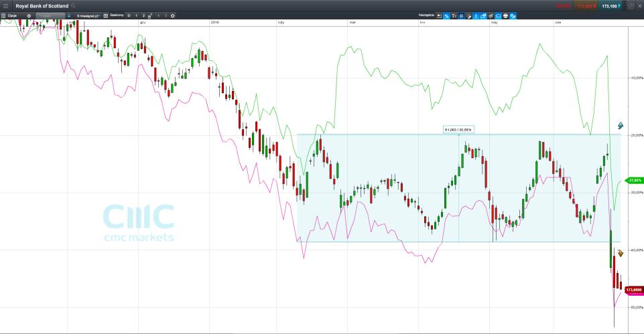Click the printer icon in the chart toolbar
644x334 pixels.
(505, 15)
